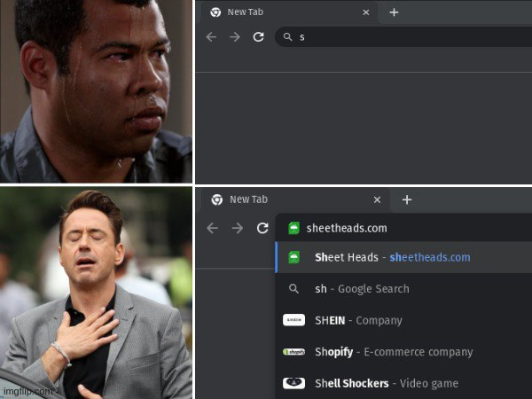The height and width of the screenshot is (399, 532).
Task: Click the Chrome favicon on the top New Tab
Action: (x=215, y=12)
